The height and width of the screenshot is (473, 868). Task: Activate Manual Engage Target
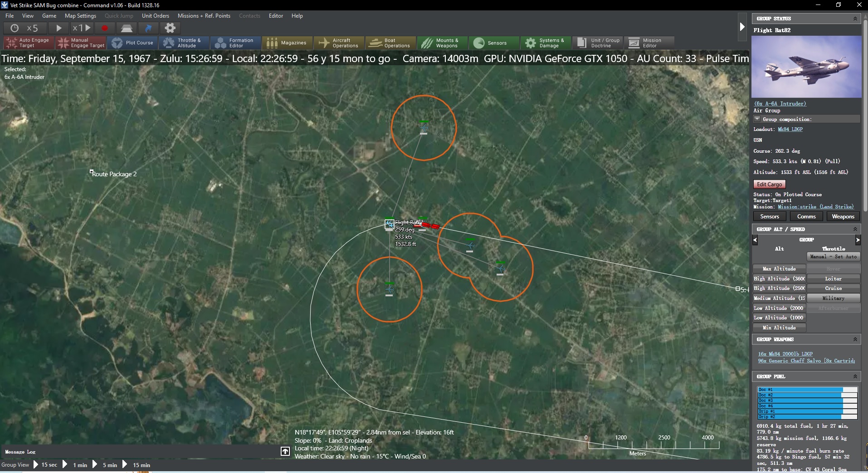pyautogui.click(x=81, y=43)
